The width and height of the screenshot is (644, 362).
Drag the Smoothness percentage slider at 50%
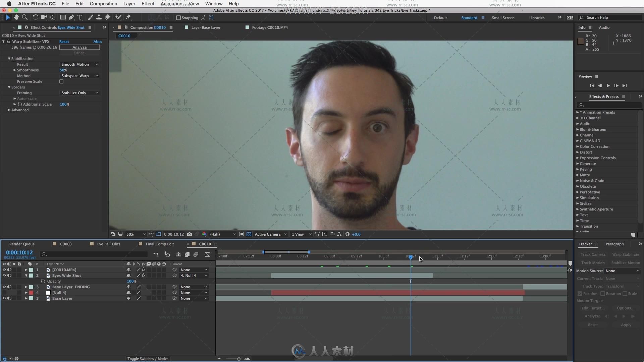(x=63, y=70)
